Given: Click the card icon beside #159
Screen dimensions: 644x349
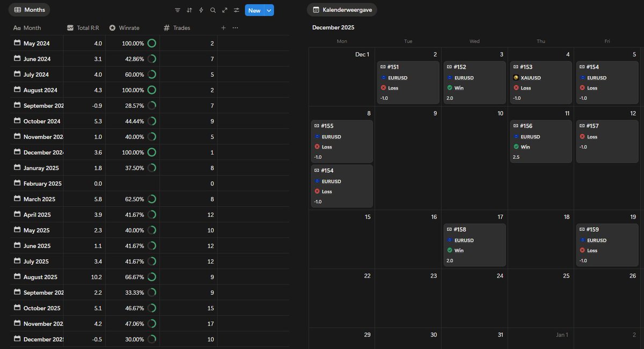Looking at the screenshot, I should coord(583,229).
